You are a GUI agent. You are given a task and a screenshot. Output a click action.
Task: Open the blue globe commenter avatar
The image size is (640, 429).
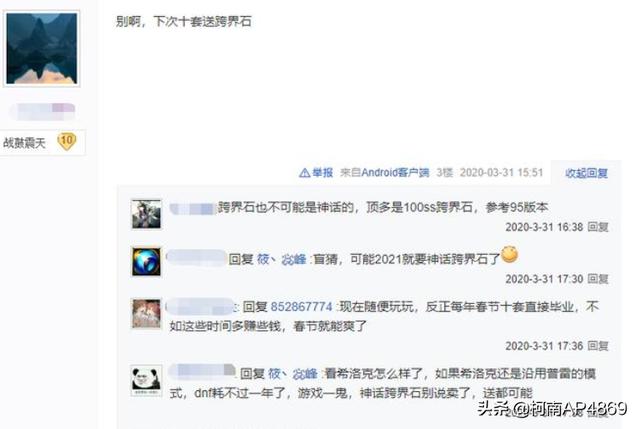[146, 262]
